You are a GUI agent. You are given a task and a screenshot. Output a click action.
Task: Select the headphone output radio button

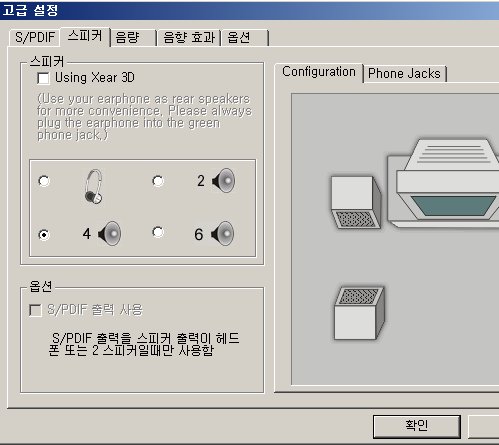coord(44,181)
